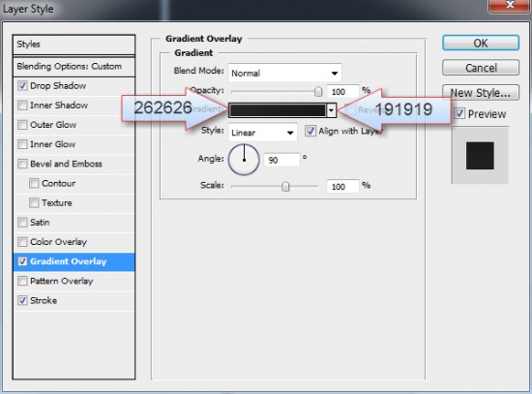Click the Angle value input field
This screenshot has width=532, height=394.
pos(281,160)
